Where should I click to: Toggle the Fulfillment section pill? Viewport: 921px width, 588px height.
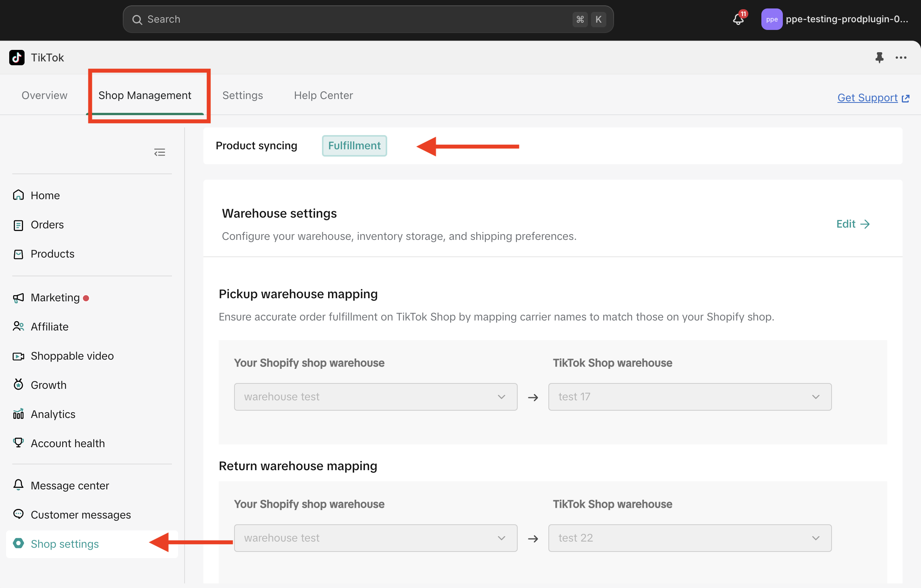pyautogui.click(x=354, y=146)
